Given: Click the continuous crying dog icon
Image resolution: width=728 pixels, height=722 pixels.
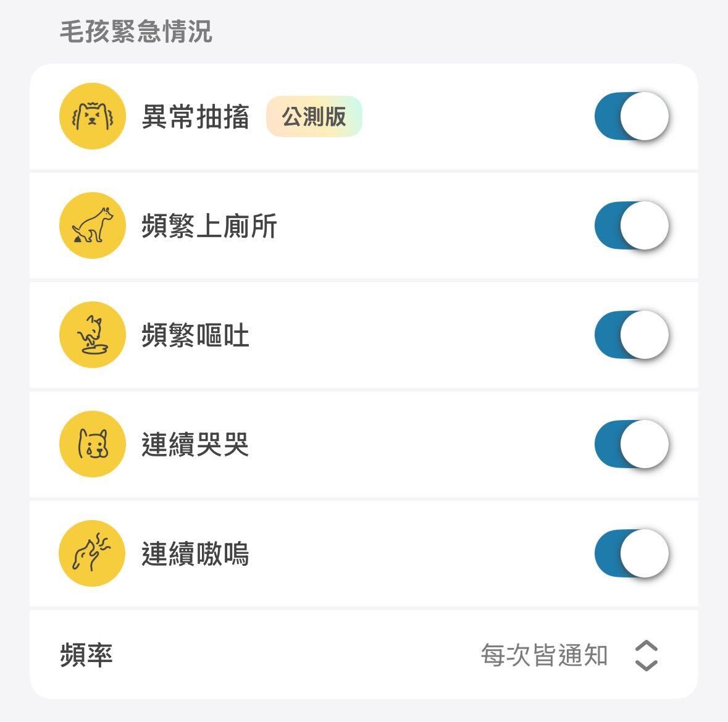Looking at the screenshot, I should pyautogui.click(x=93, y=444).
